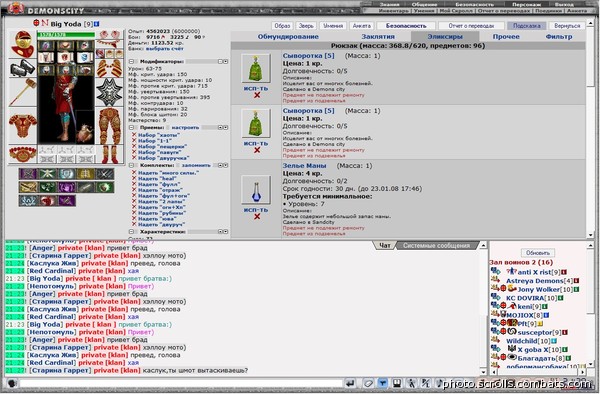Click the chat window vertical scrollbar
This screenshot has height=394, width=600.
(x=483, y=308)
